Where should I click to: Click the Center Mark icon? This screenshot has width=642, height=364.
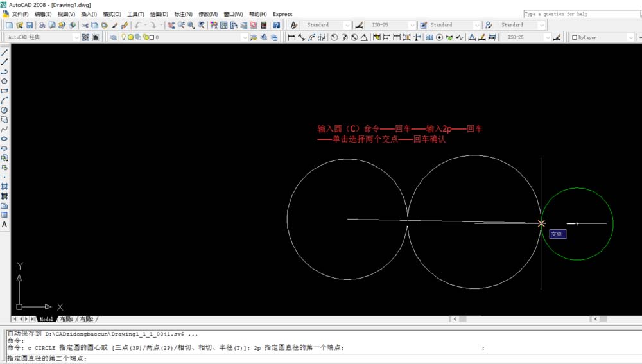pyautogui.click(x=439, y=37)
